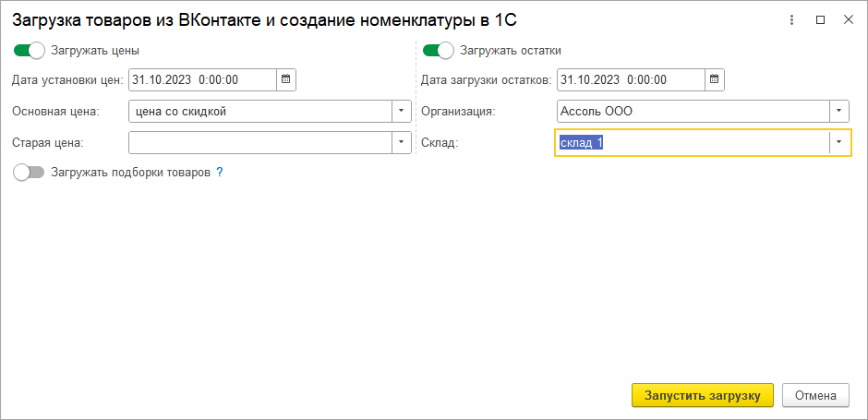This screenshot has height=420, width=868.
Task: Turn off the Загружать остатки toggle
Action: (438, 51)
